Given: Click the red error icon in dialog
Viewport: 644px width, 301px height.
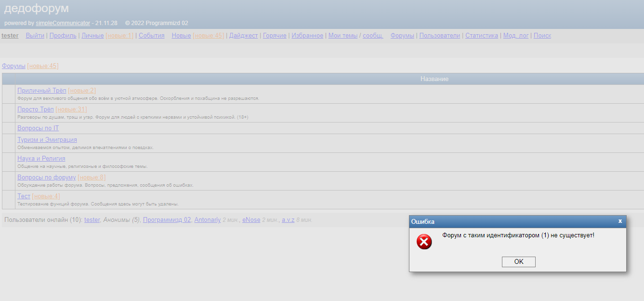Looking at the screenshot, I should 424,242.
